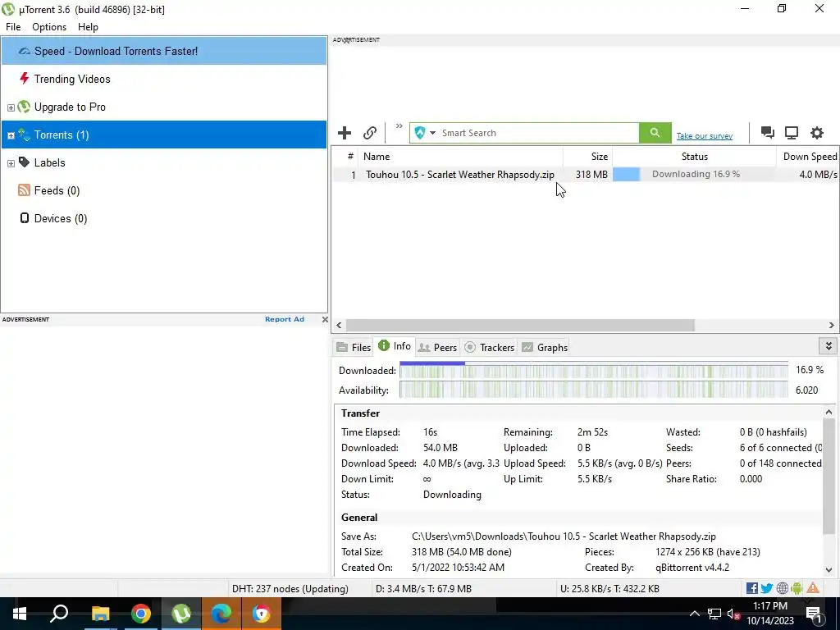Click the Android icon in status bar
The height and width of the screenshot is (630, 840).
797,588
